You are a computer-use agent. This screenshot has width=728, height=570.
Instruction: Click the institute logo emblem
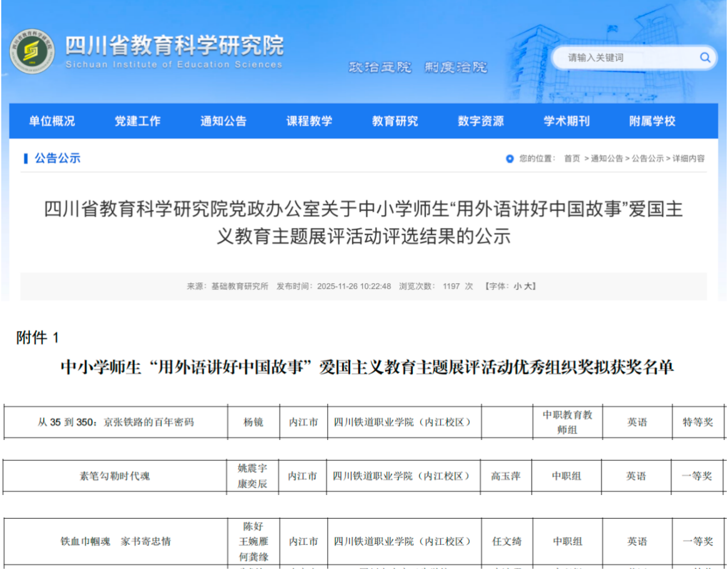[x=31, y=51]
